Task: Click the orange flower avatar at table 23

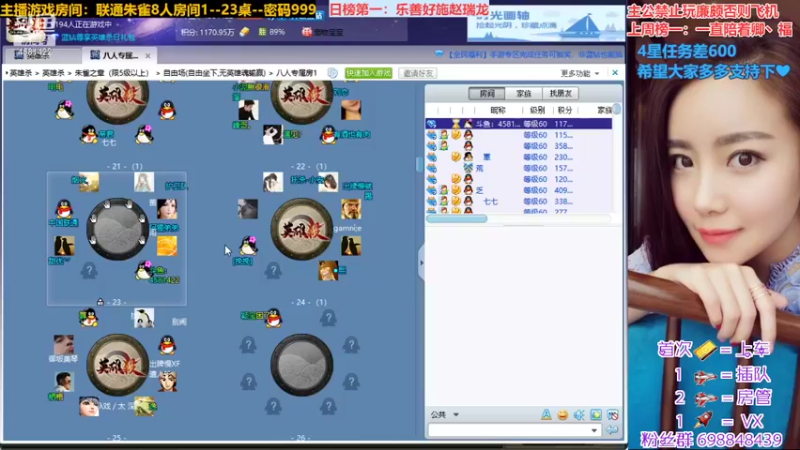Action: coord(167,245)
